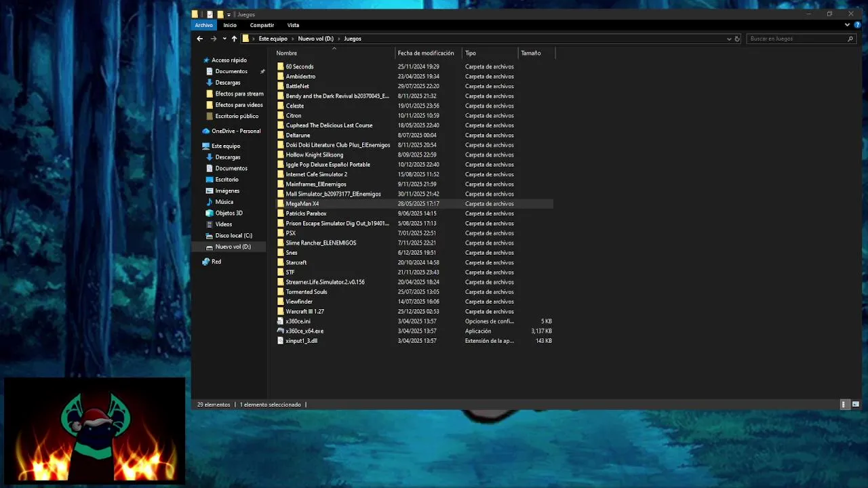
Task: Open the Inicio ribbon tab
Action: point(230,25)
